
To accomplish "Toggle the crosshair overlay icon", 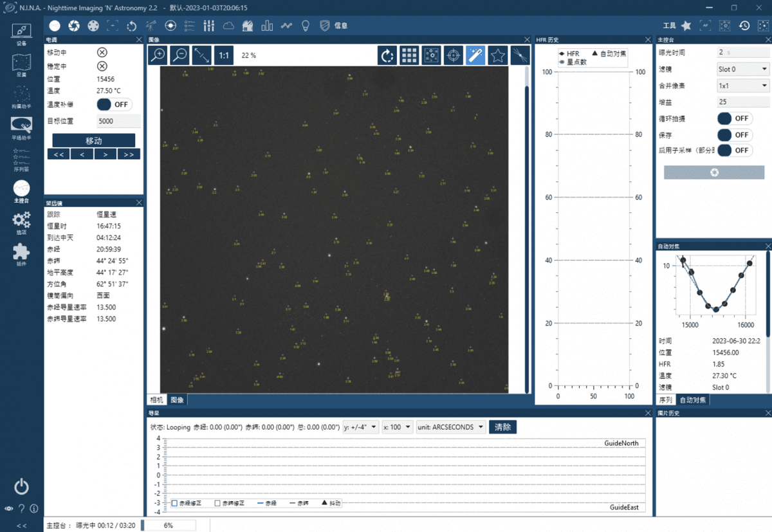I will (454, 55).
